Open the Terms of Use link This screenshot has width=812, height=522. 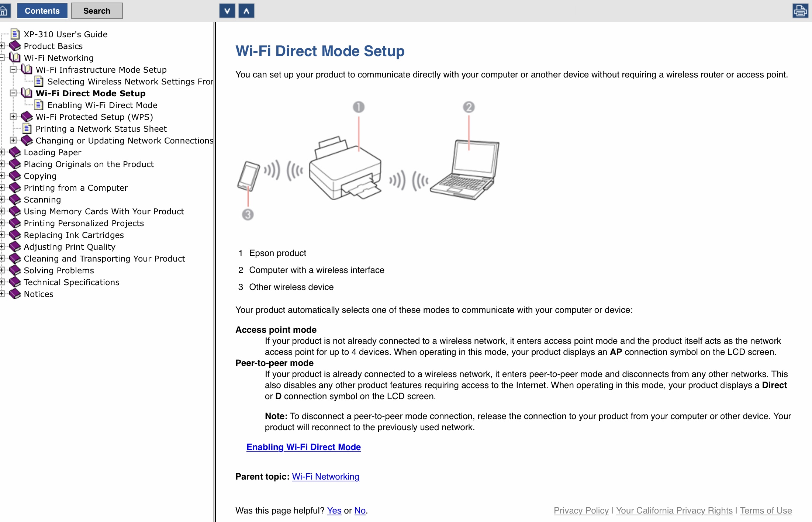[x=766, y=510]
